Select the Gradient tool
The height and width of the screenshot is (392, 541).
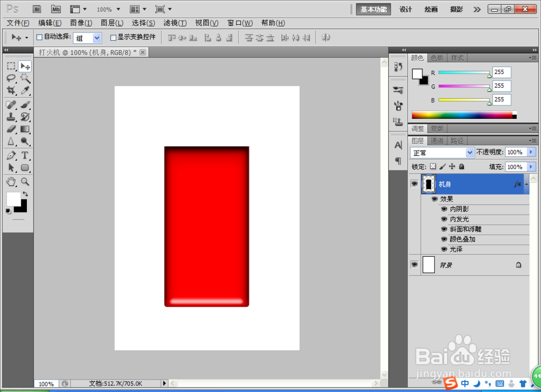pos(25,129)
